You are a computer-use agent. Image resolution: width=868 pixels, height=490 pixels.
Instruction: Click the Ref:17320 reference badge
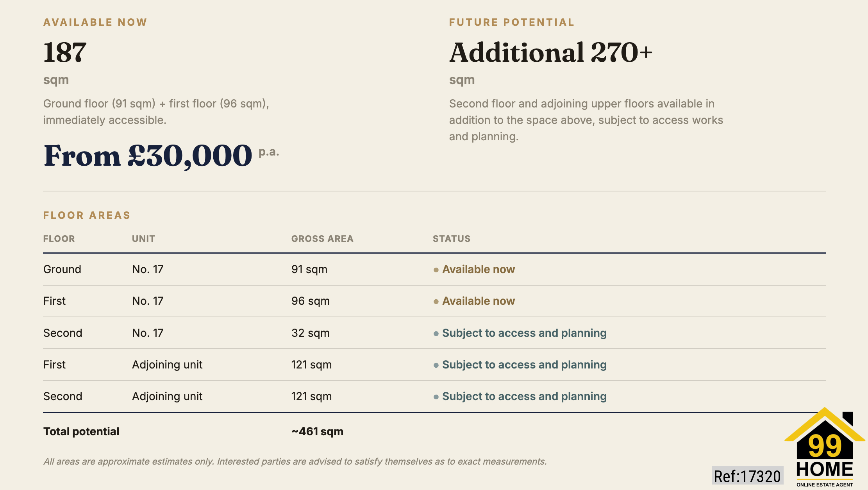747,476
